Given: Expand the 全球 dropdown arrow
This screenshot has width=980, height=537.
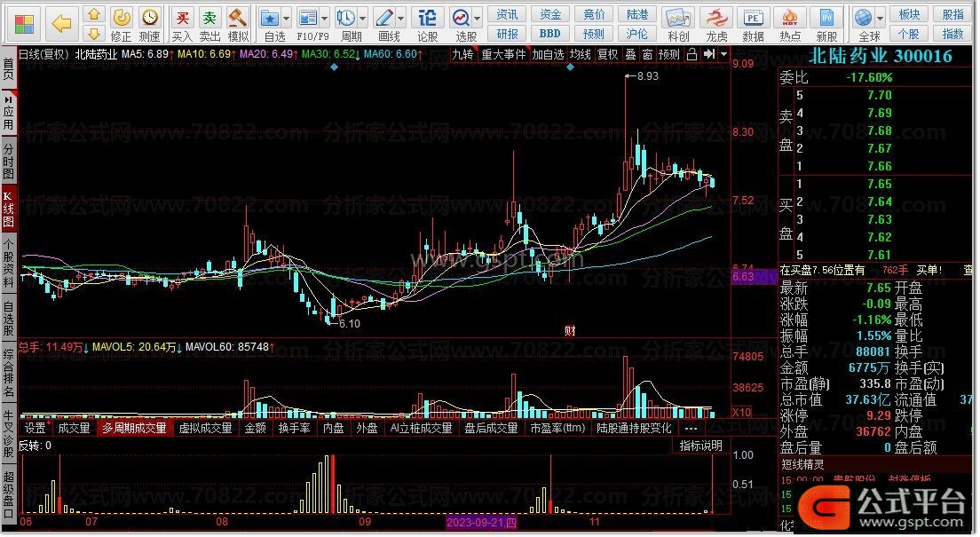Looking at the screenshot, I should tap(880, 18).
